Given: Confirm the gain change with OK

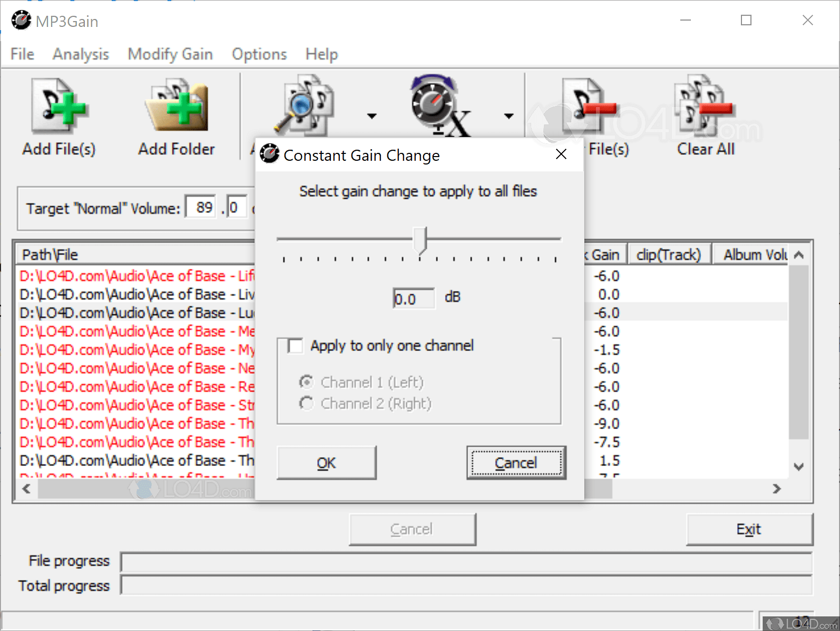Looking at the screenshot, I should [327, 463].
